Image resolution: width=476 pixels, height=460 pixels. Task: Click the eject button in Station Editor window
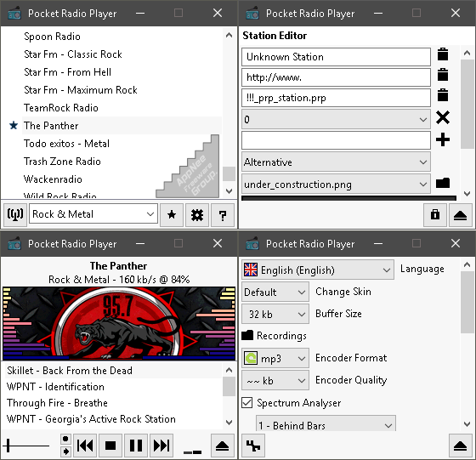point(460,215)
